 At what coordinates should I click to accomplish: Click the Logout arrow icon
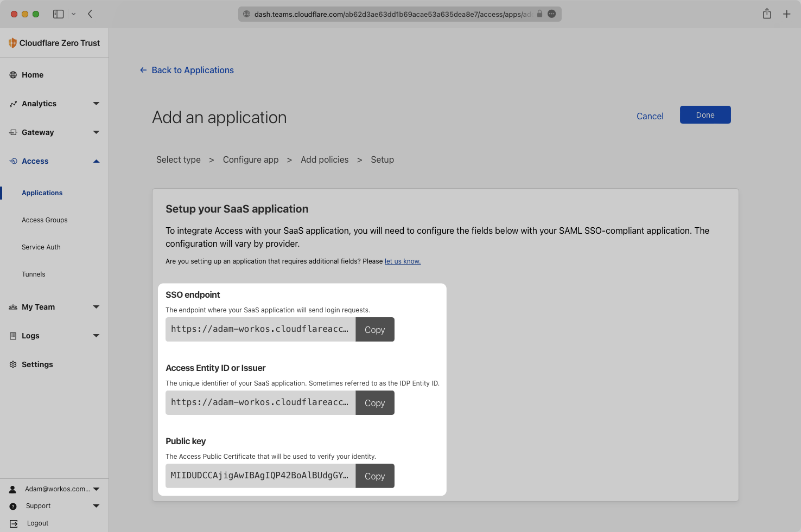[x=13, y=523]
